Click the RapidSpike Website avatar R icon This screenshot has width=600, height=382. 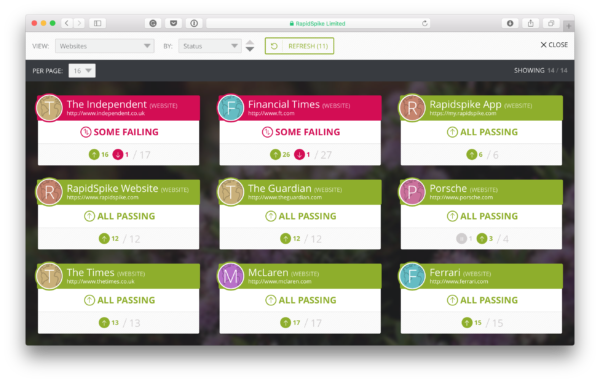[x=49, y=192]
